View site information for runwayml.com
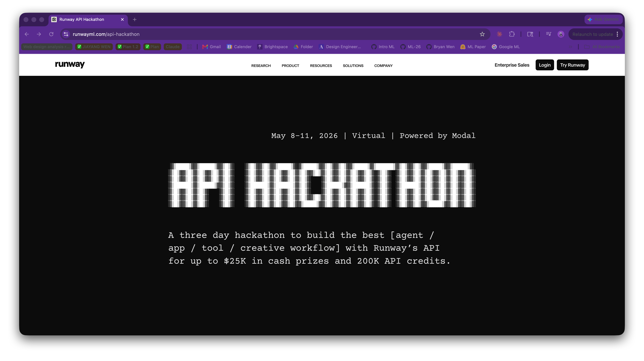 pyautogui.click(x=66, y=34)
